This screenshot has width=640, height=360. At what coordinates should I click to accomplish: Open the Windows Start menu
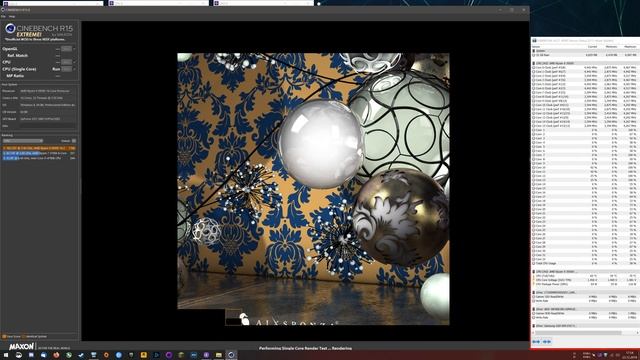(6, 355)
